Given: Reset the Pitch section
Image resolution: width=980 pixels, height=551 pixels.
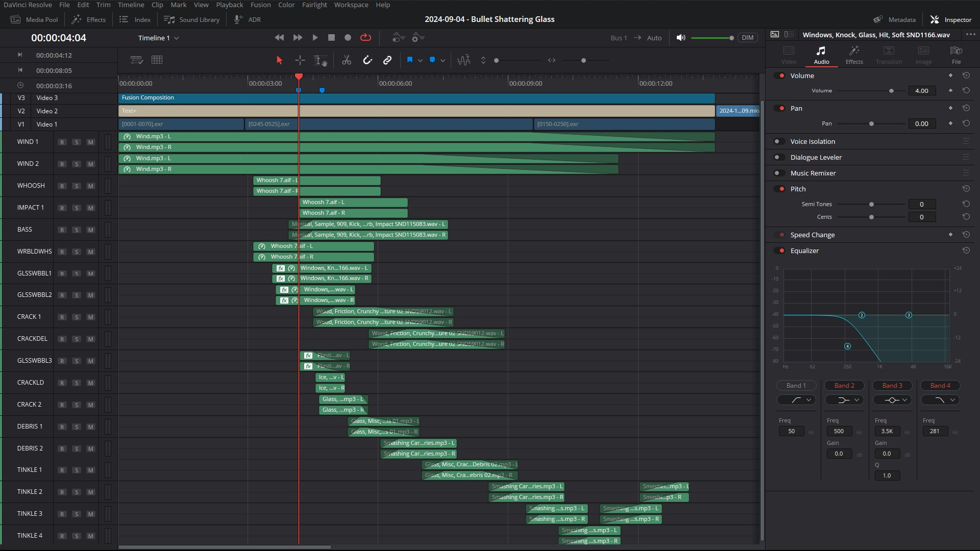Looking at the screenshot, I should point(966,189).
